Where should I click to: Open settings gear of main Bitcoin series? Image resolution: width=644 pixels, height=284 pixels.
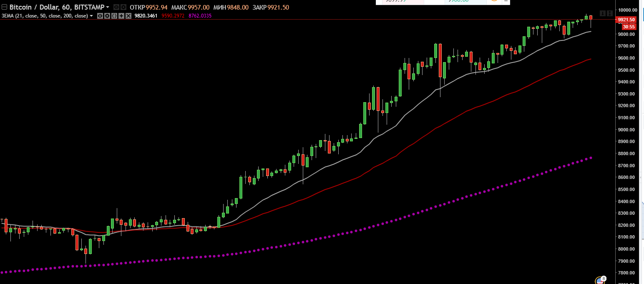coord(123,7)
